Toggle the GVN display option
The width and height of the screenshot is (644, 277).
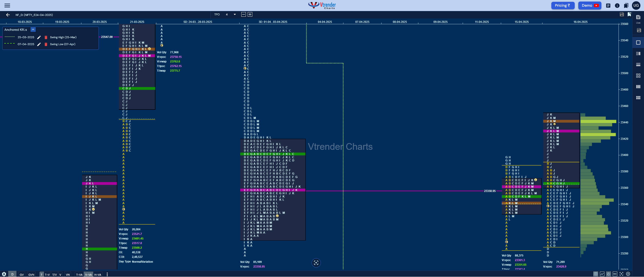[x=31, y=274]
